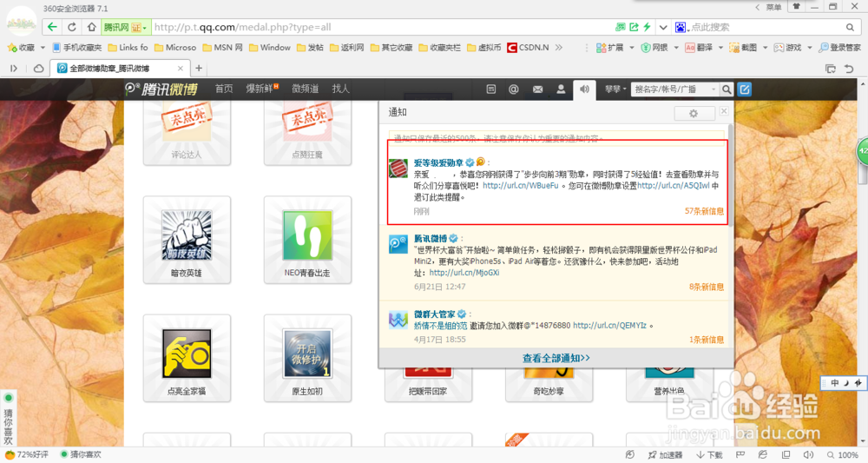Go back using the green back arrow
The image size is (868, 463).
[x=52, y=27]
